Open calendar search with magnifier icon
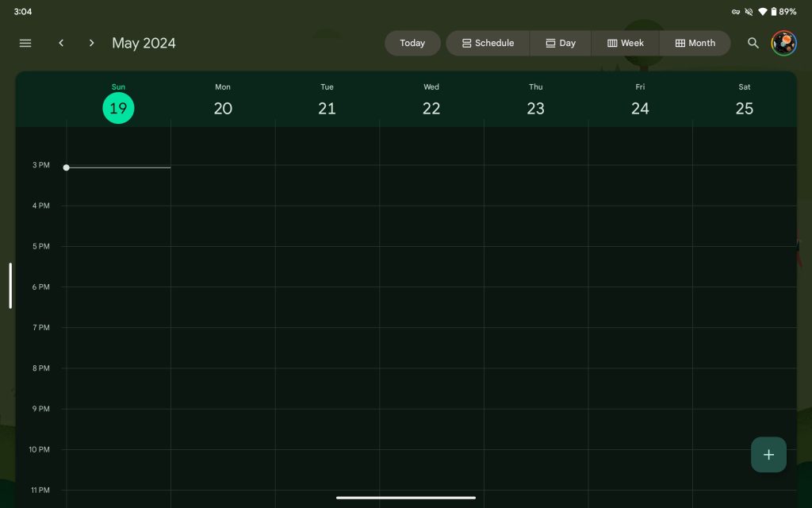 (x=753, y=43)
